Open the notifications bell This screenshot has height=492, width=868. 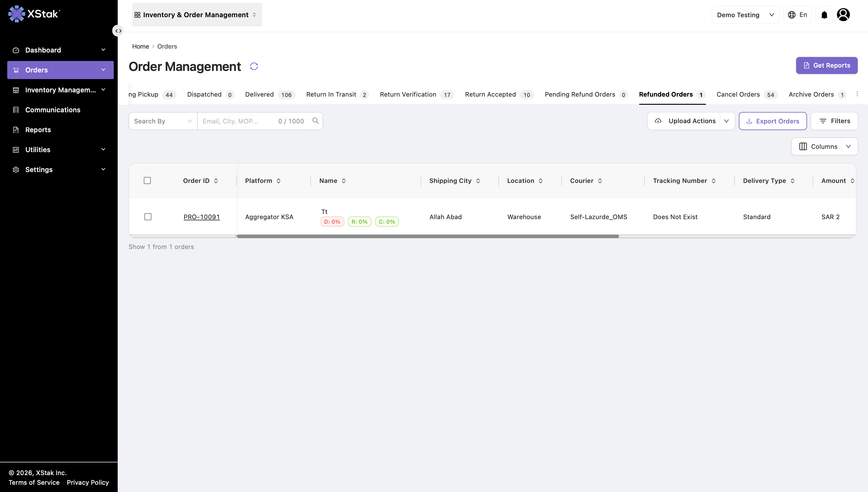[824, 15]
